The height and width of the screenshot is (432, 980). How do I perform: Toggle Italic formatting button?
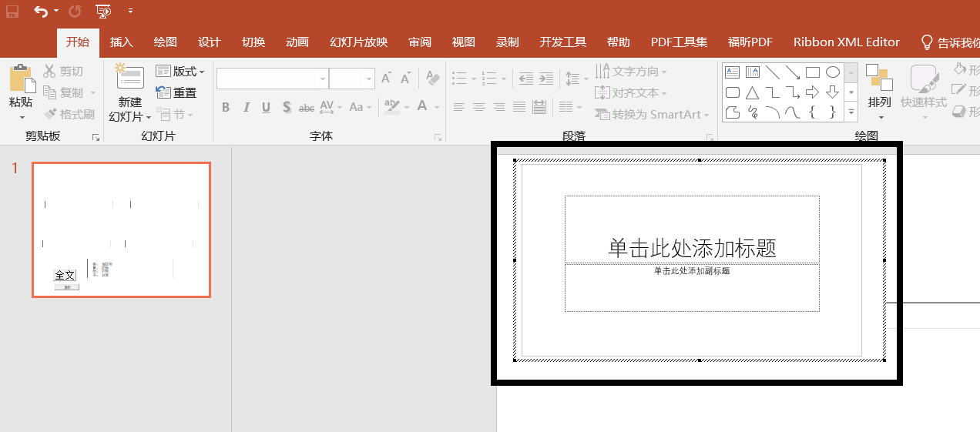tap(246, 107)
